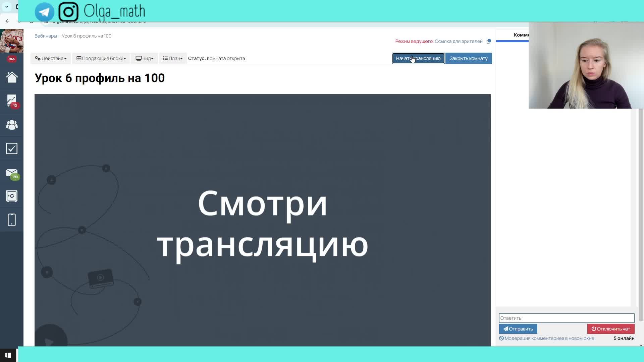644x362 pixels.
Task: Click Ссылка для зрителей link
Action: pyautogui.click(x=459, y=41)
